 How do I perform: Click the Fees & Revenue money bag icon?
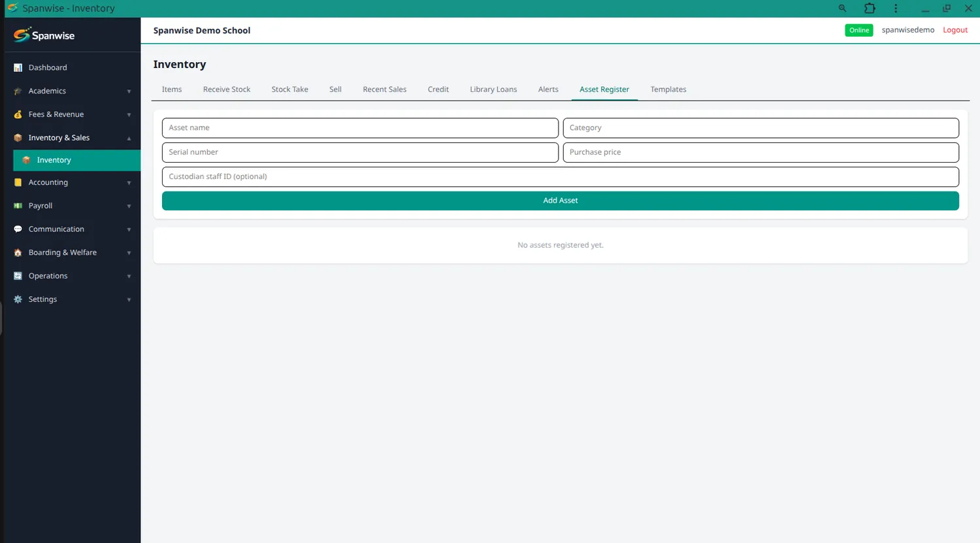(18, 114)
